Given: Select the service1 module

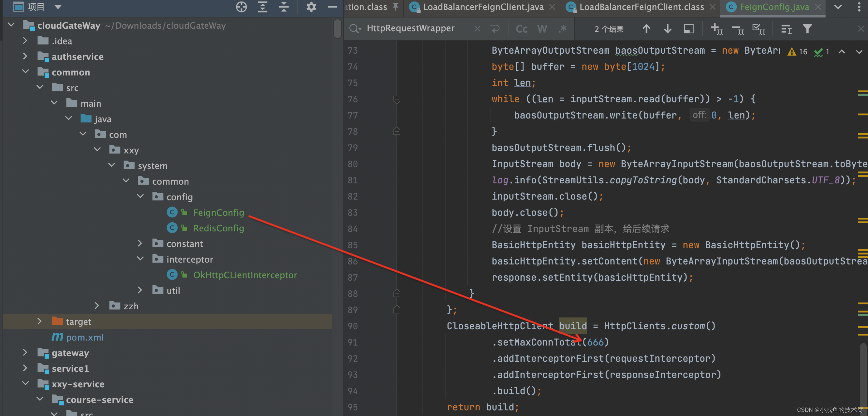Looking at the screenshot, I should click(70, 369).
